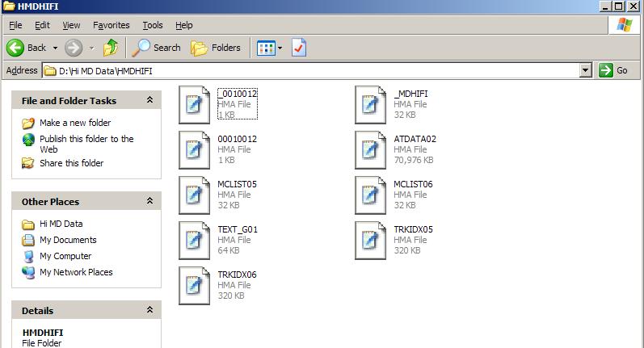
Task: Click the TEXT_G01 file name
Action: (238, 229)
